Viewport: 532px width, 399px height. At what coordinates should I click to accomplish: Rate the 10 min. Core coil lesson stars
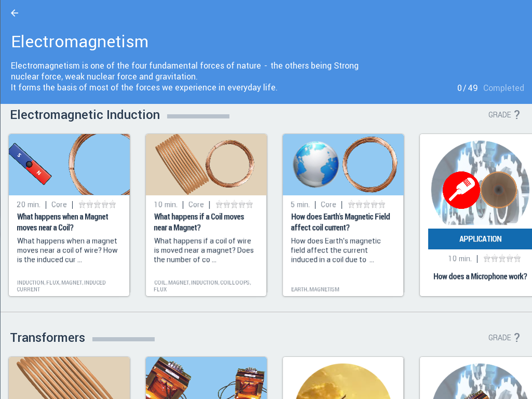(x=234, y=205)
